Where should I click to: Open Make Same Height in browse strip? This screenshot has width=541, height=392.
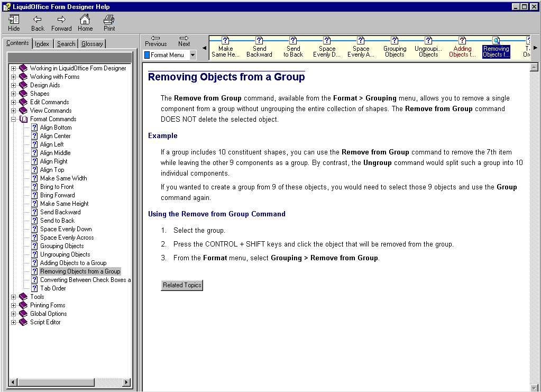[225, 48]
